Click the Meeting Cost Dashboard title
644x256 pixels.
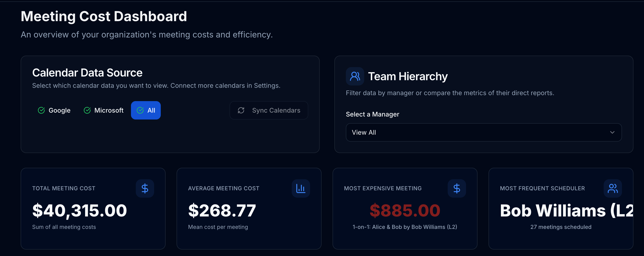[x=104, y=16]
